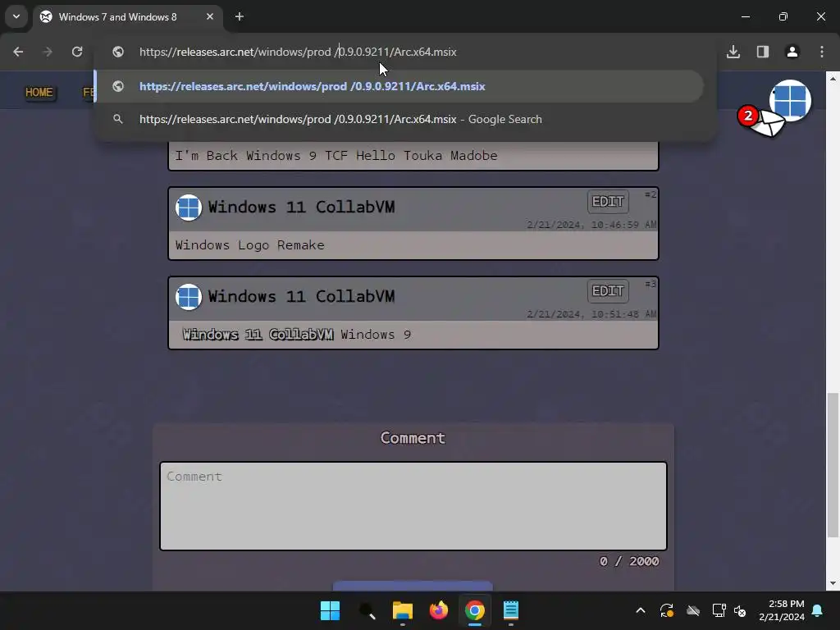Go forward with the forward arrow

48,52
